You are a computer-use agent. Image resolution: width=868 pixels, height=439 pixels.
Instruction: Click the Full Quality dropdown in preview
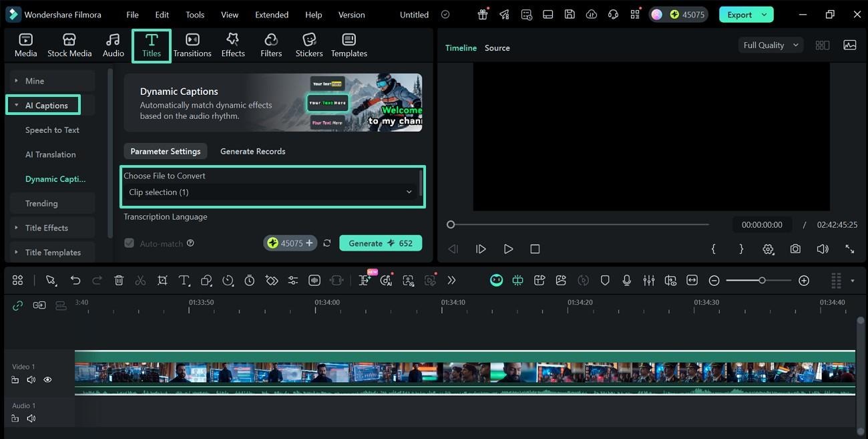click(769, 45)
